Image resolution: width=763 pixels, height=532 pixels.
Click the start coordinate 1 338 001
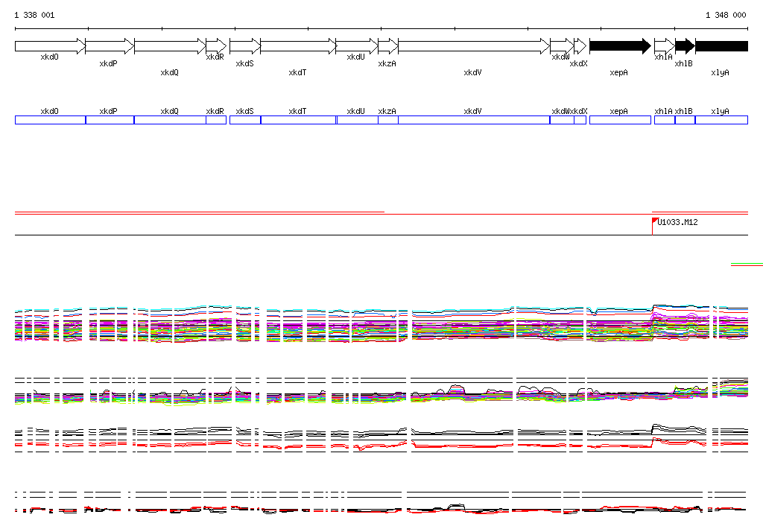pyautogui.click(x=34, y=15)
